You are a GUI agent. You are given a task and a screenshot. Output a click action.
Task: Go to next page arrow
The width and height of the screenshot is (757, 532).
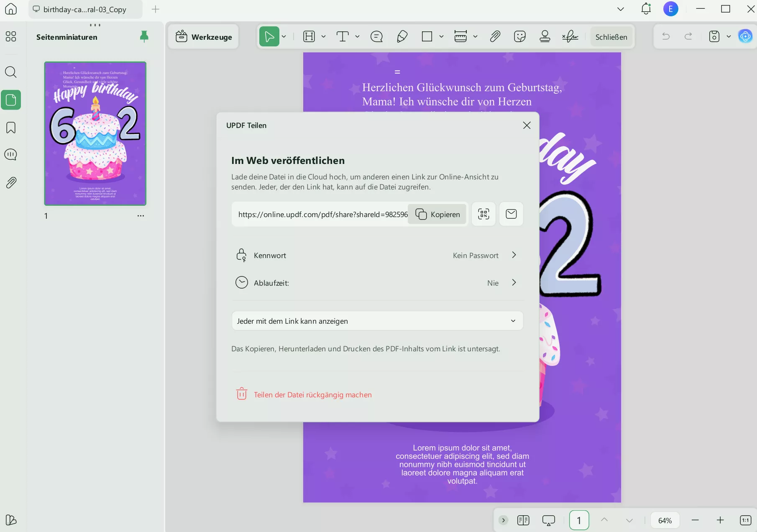click(x=629, y=520)
